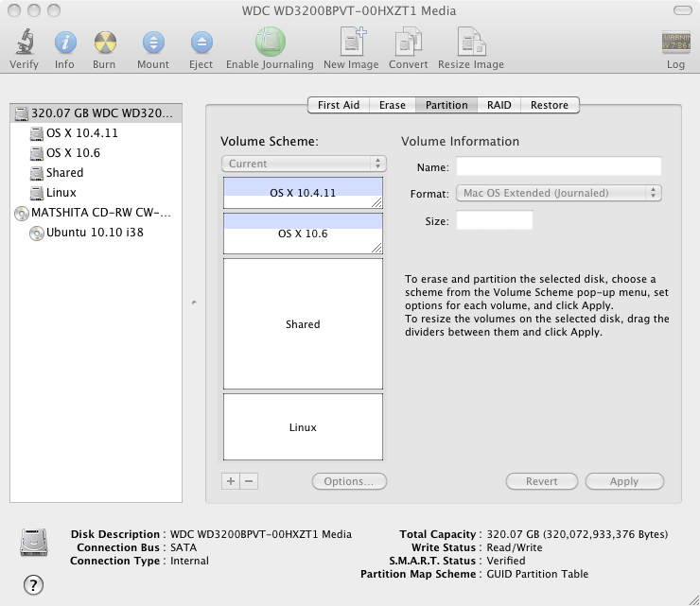Screen dimensions: 700x606
Task: Open the Log toolbar icon
Action: (x=676, y=43)
